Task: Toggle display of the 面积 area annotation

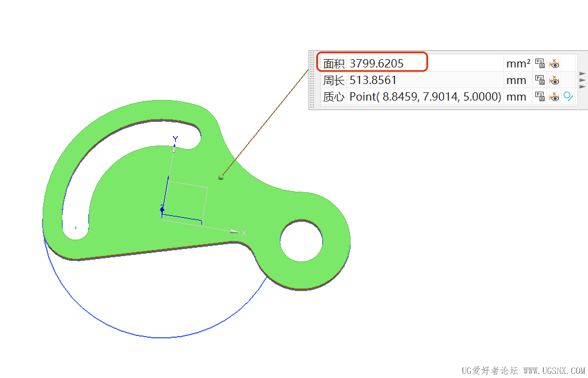Action: click(554, 63)
